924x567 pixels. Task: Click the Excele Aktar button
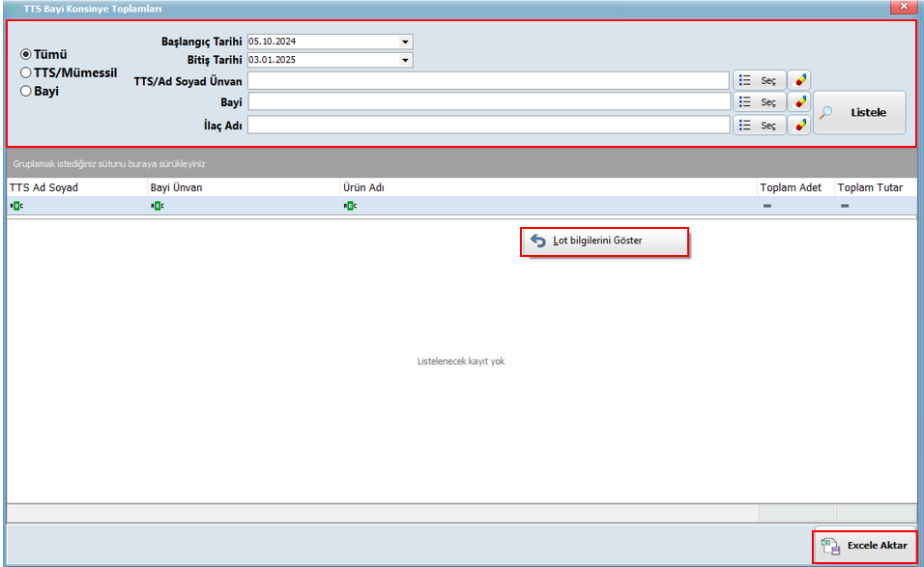coord(864,546)
